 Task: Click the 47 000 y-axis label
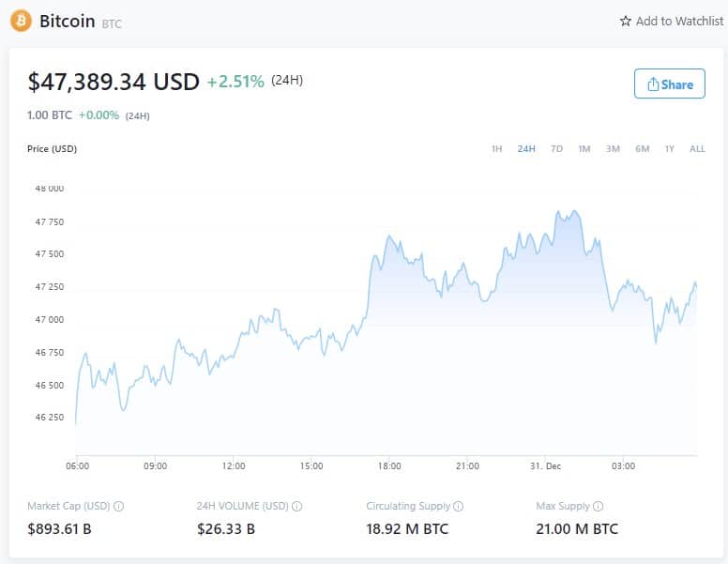point(50,320)
